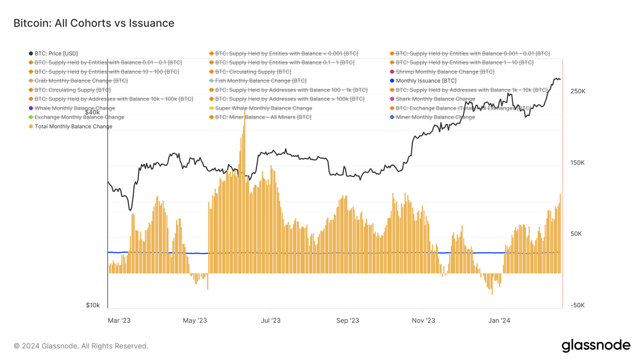Click the yellow Super Whale legend dot
The width and height of the screenshot is (644, 362).
(x=212, y=108)
